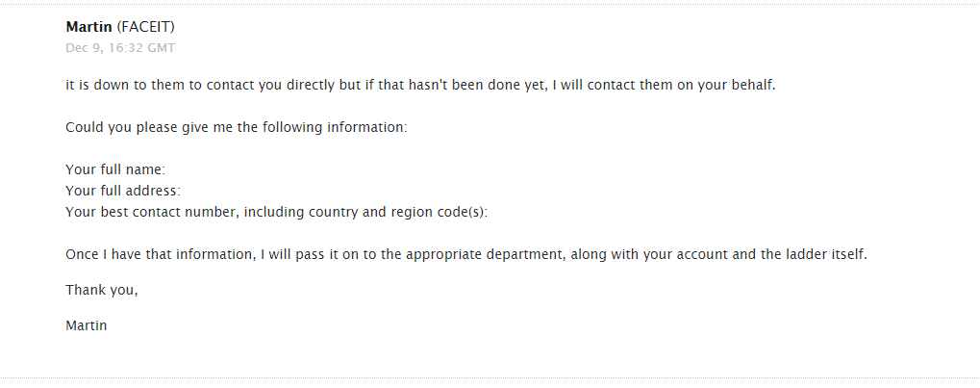Click the 'Your full name:' line
Screen dimensions: 980x388
(115, 169)
